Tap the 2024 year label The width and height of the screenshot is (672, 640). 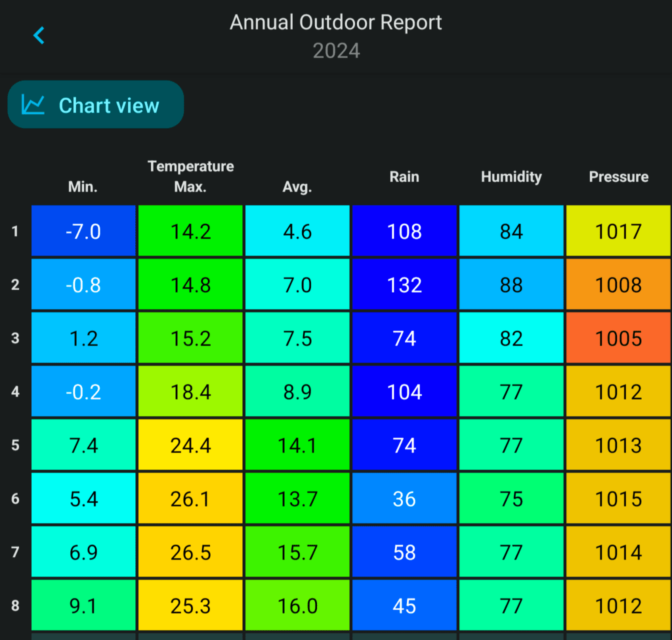(x=336, y=51)
